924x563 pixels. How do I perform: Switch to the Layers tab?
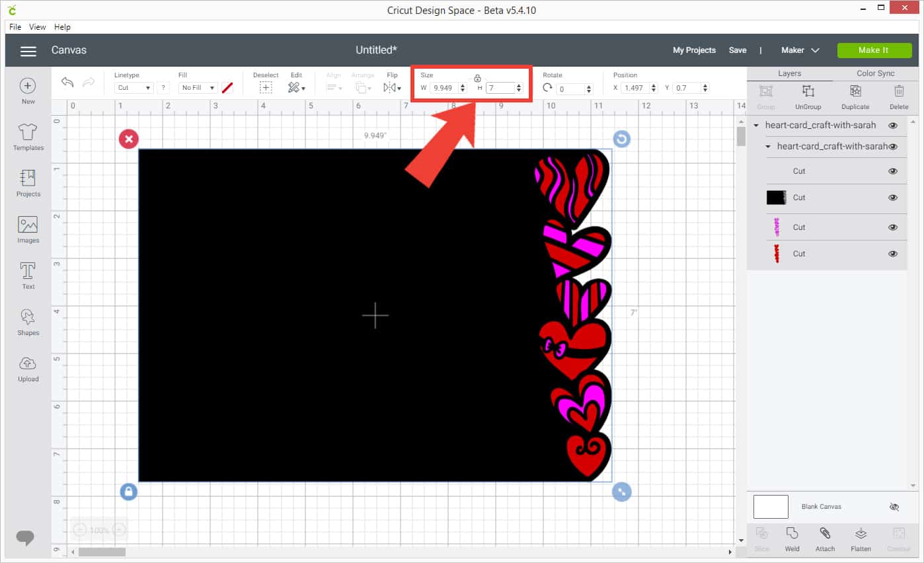point(789,73)
